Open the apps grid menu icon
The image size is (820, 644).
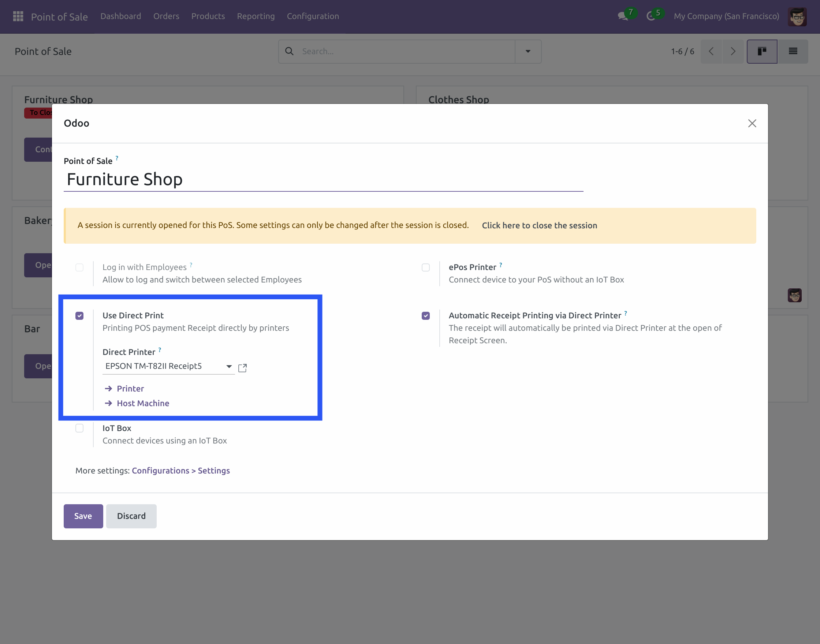click(18, 16)
